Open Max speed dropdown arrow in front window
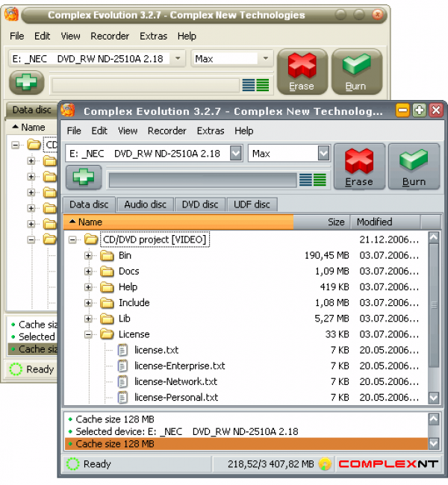 [323, 153]
